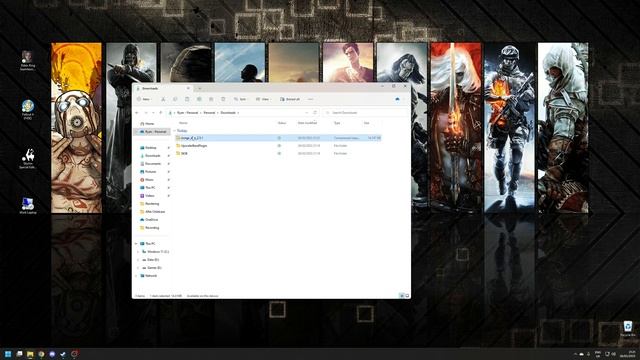Open the address bar history dropdown
This screenshot has width=640, height=360.
(306, 113)
